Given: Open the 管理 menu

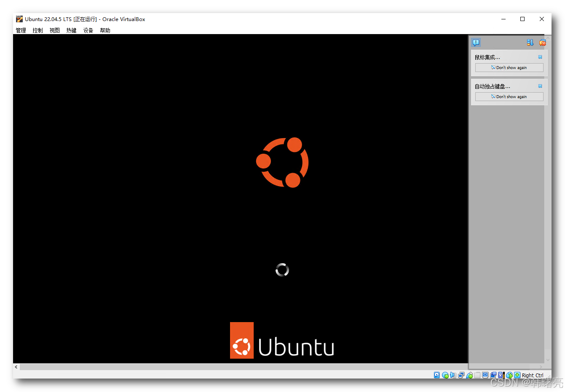Looking at the screenshot, I should click(x=21, y=30).
